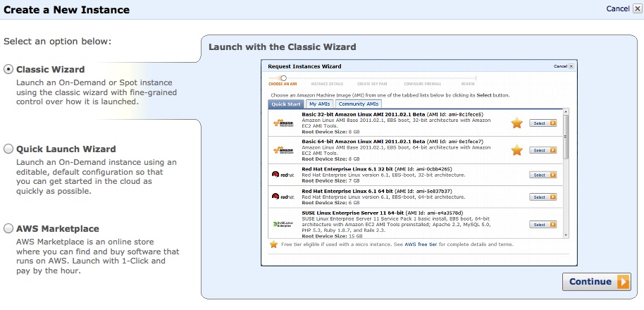The width and height of the screenshot is (644, 310).
Task: Click the Review wizard step
Action: [468, 84]
